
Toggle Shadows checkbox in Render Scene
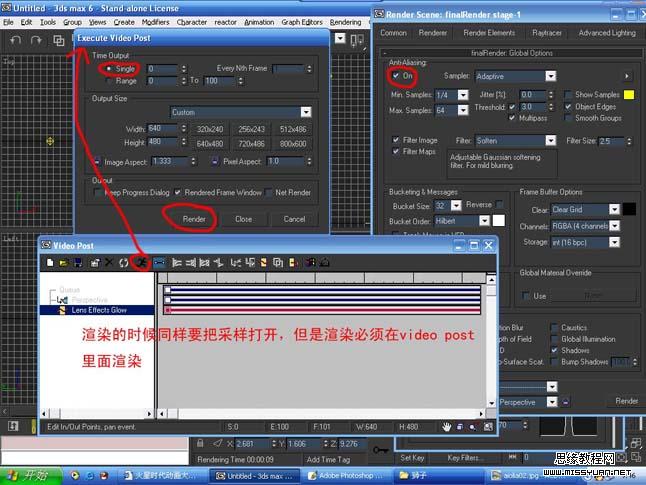(555, 350)
